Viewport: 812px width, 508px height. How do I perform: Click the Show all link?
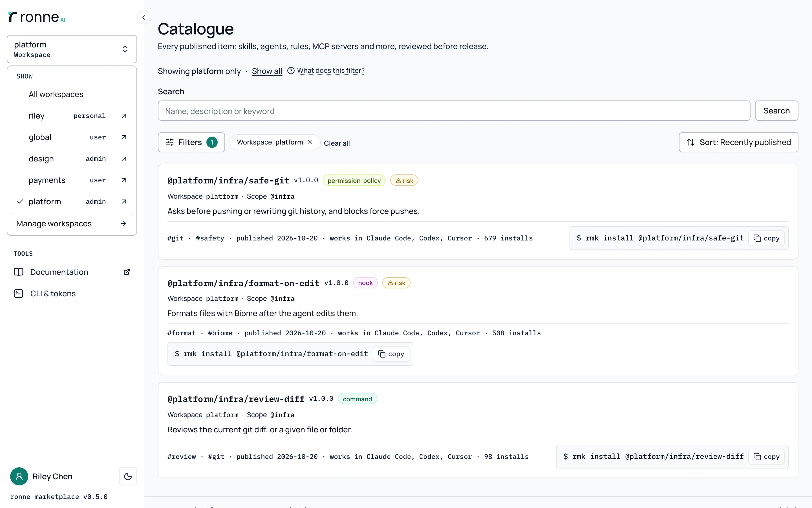[267, 71]
